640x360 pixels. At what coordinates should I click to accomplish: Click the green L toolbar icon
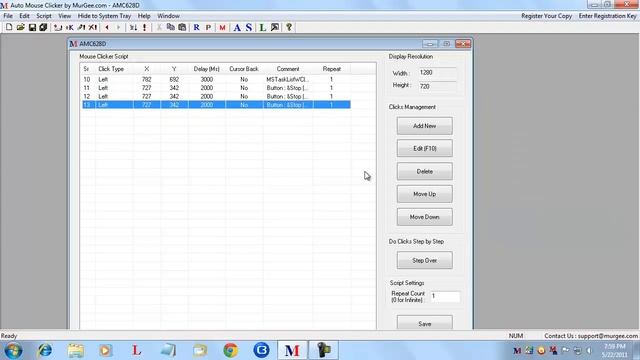point(262,27)
